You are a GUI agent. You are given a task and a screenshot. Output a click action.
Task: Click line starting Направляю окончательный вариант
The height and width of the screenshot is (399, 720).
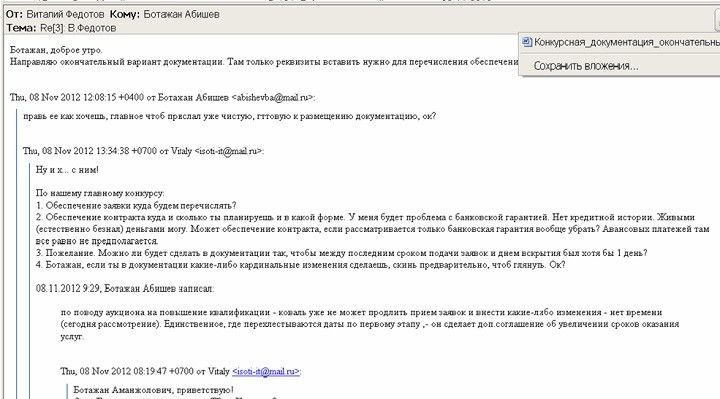(264, 62)
